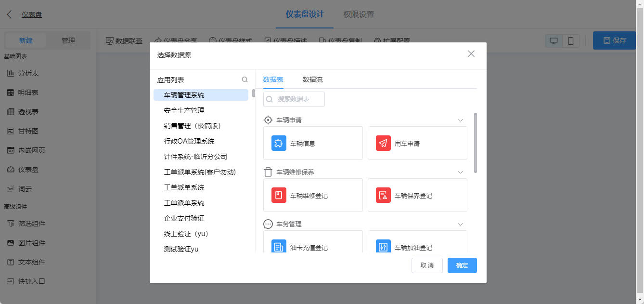Open search in the 应用列表 panel
The height and width of the screenshot is (304, 644).
tap(245, 79)
